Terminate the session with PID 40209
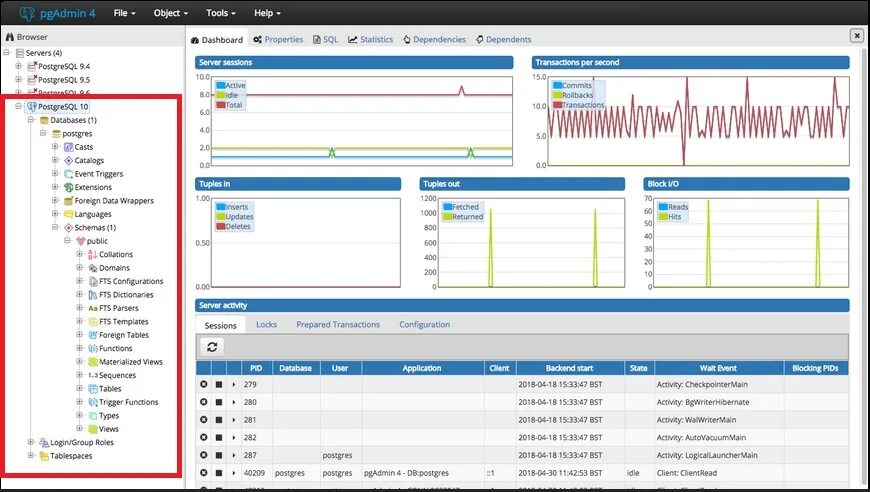 (x=204, y=473)
